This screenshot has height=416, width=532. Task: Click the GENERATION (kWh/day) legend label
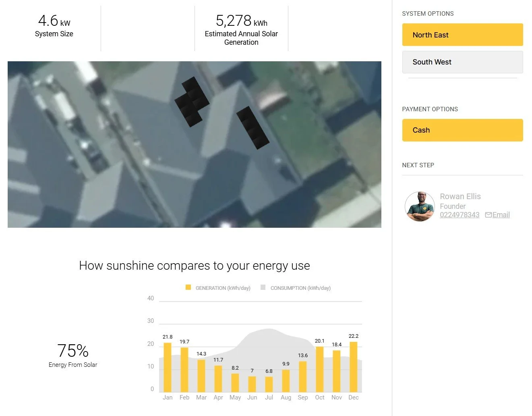(223, 288)
